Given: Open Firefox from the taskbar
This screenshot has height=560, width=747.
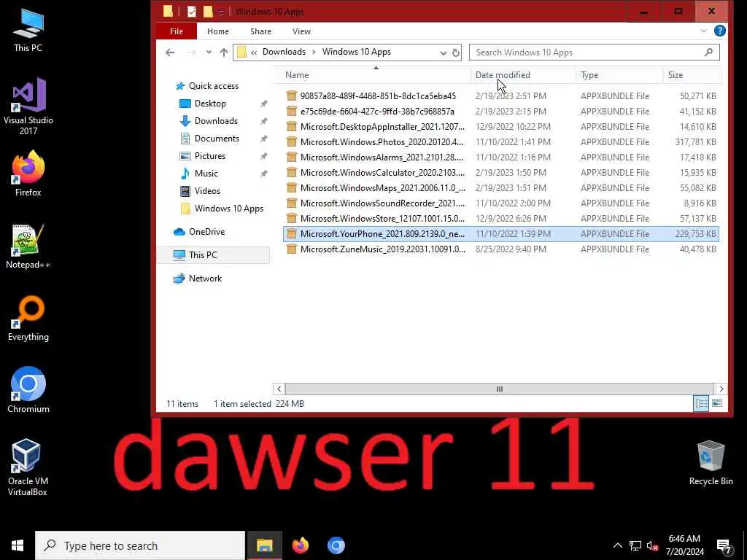Looking at the screenshot, I should coord(300,545).
